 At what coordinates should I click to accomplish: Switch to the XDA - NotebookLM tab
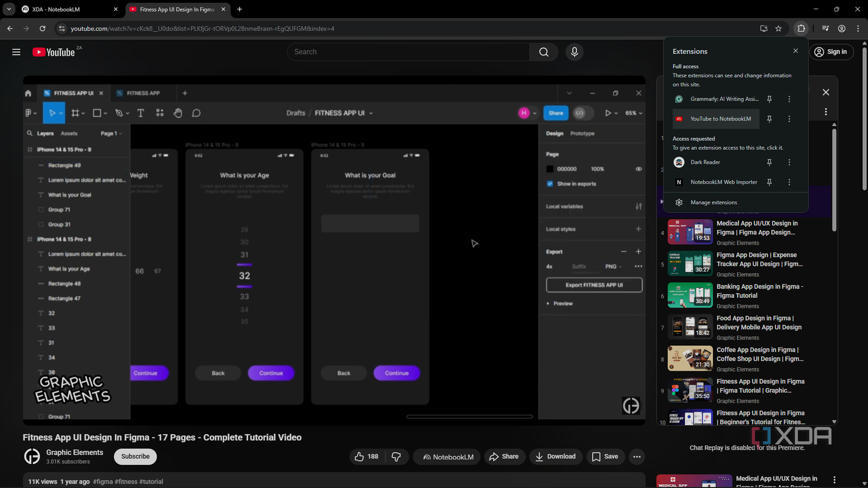point(69,9)
